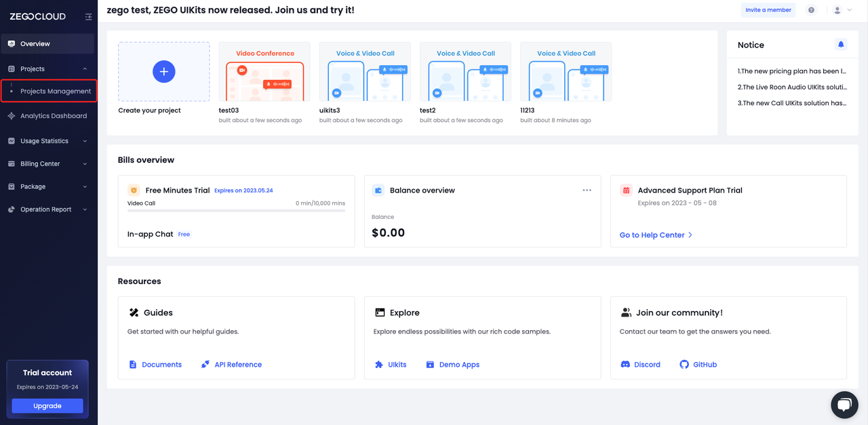Click the Package sidebar icon

(x=12, y=186)
